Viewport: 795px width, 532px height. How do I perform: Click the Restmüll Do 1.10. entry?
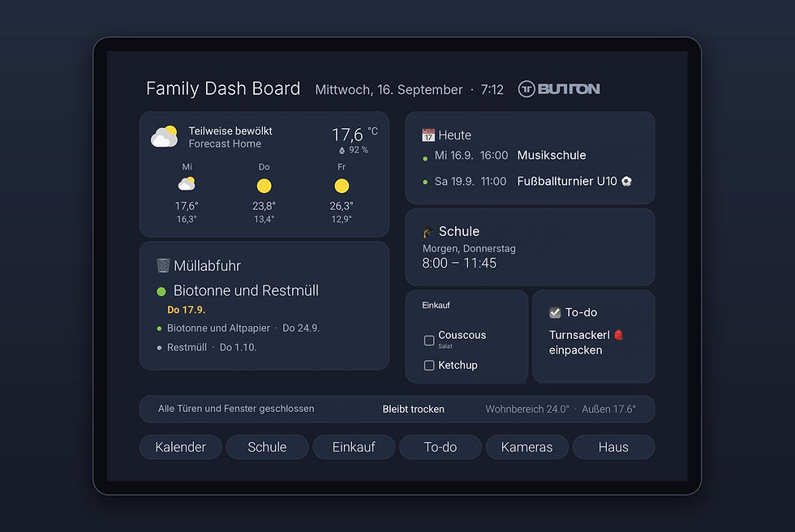click(x=212, y=348)
